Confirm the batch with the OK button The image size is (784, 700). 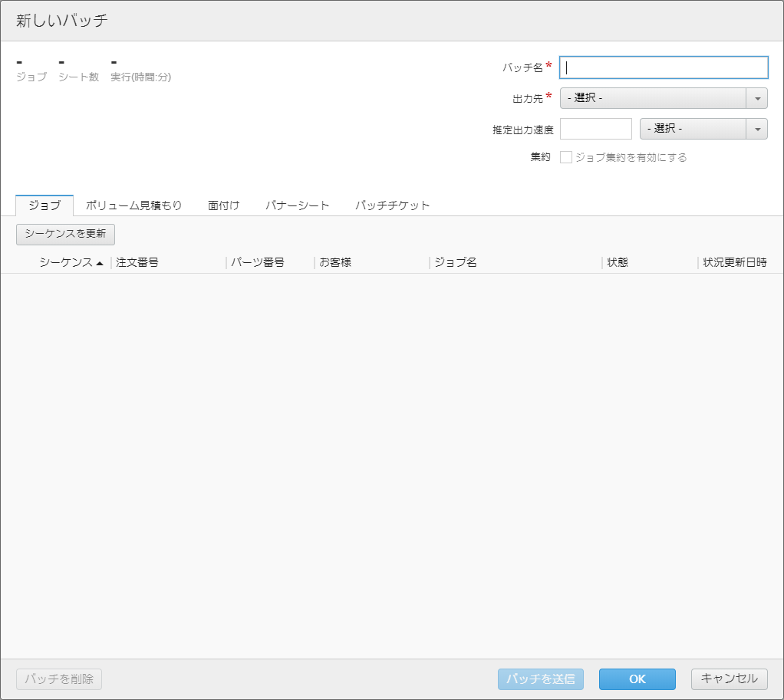point(637,679)
